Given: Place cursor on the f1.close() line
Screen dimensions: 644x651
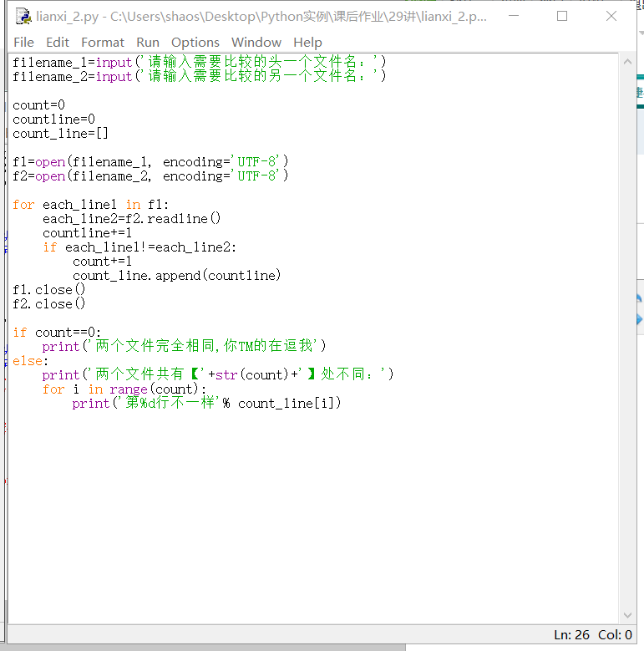Looking at the screenshot, I should (x=49, y=290).
